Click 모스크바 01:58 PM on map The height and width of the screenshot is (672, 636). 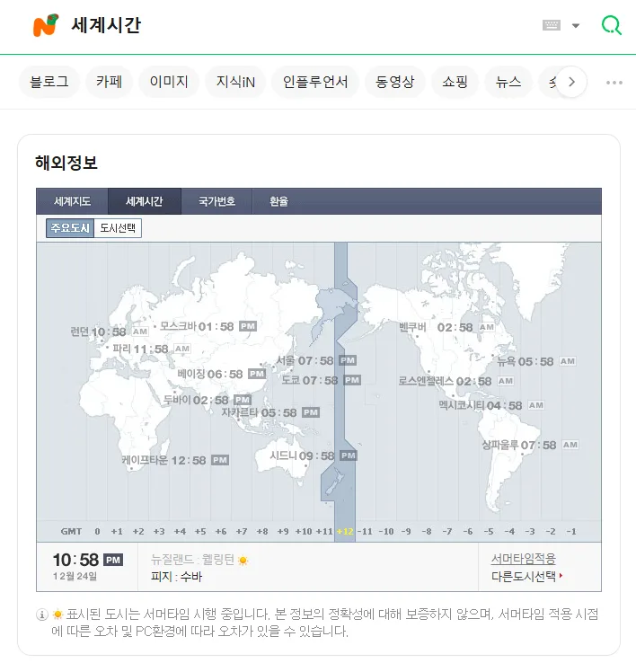[x=208, y=327]
